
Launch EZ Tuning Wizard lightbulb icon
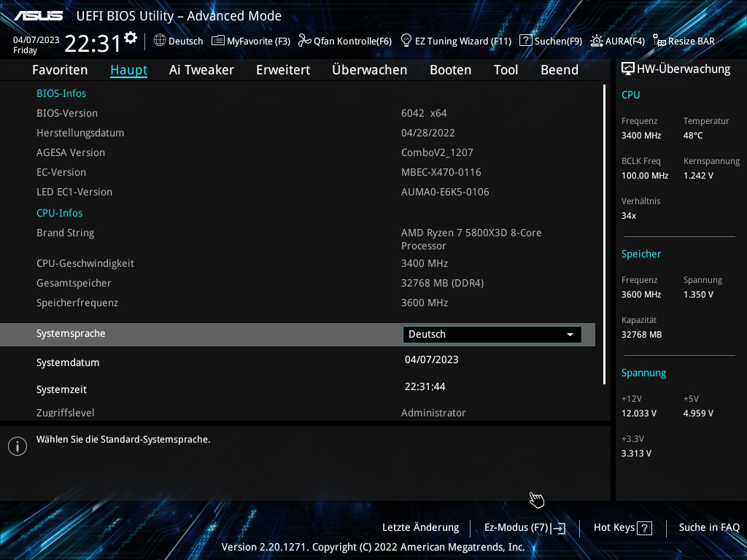[x=406, y=41]
